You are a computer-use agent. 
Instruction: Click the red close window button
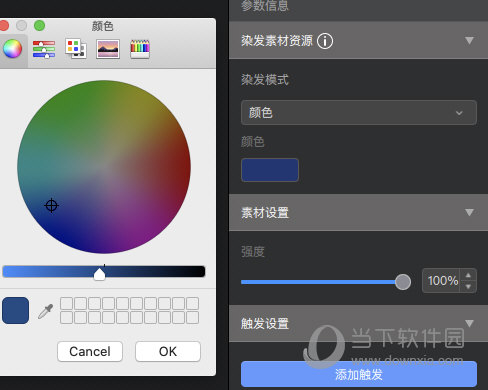tap(4, 26)
